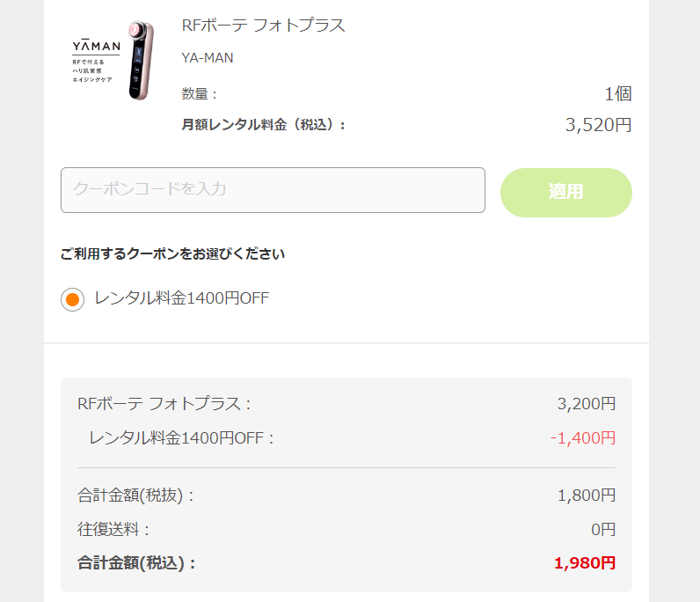Click the ご利用するクーポンをお選びください heading
Image resolution: width=700 pixels, height=602 pixels.
pyautogui.click(x=172, y=254)
